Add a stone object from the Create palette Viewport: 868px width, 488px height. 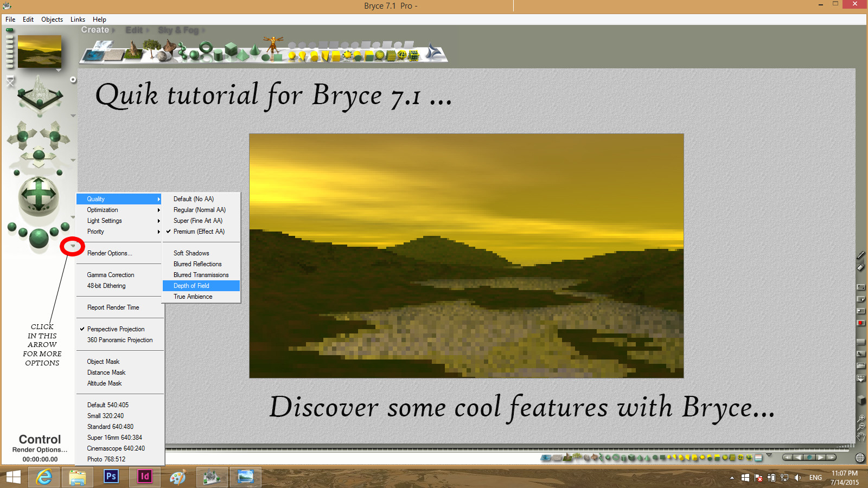161,56
